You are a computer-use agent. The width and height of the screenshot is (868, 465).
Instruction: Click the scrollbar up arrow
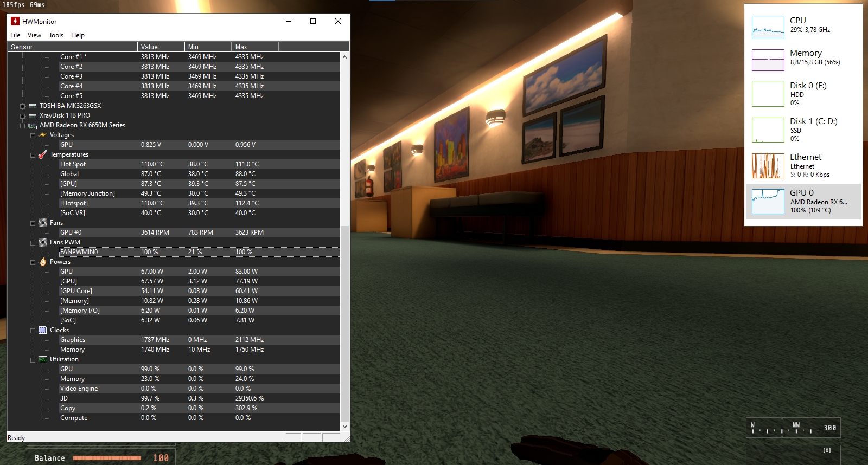click(x=344, y=57)
